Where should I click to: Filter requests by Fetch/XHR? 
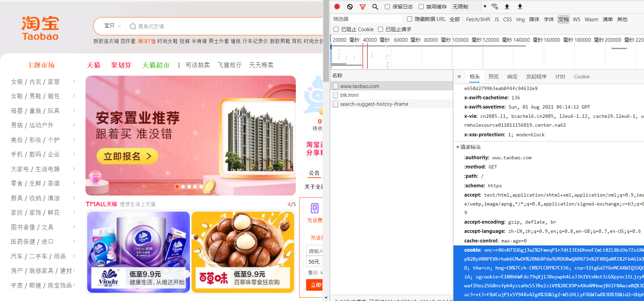pyautogui.click(x=478, y=19)
